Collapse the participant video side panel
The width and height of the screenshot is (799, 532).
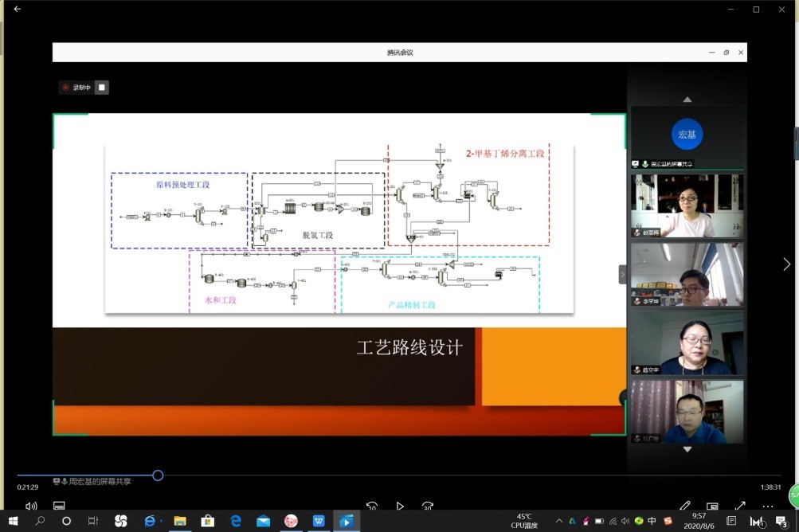pos(623,274)
